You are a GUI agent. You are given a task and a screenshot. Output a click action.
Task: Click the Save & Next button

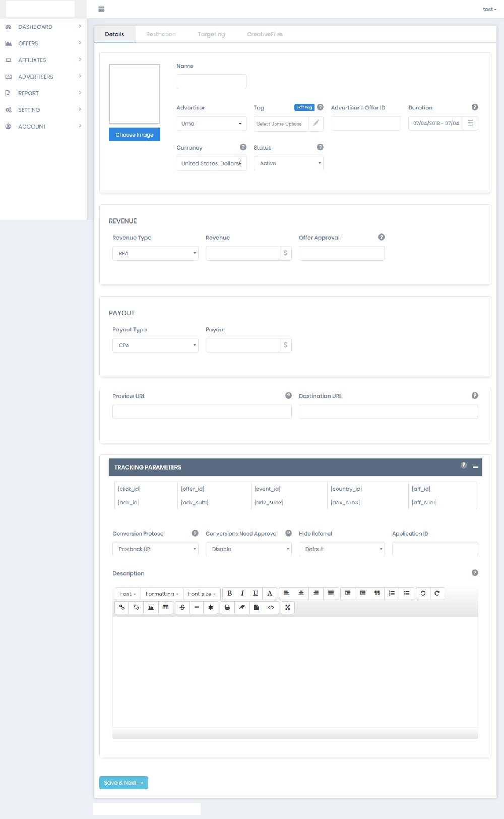point(123,783)
